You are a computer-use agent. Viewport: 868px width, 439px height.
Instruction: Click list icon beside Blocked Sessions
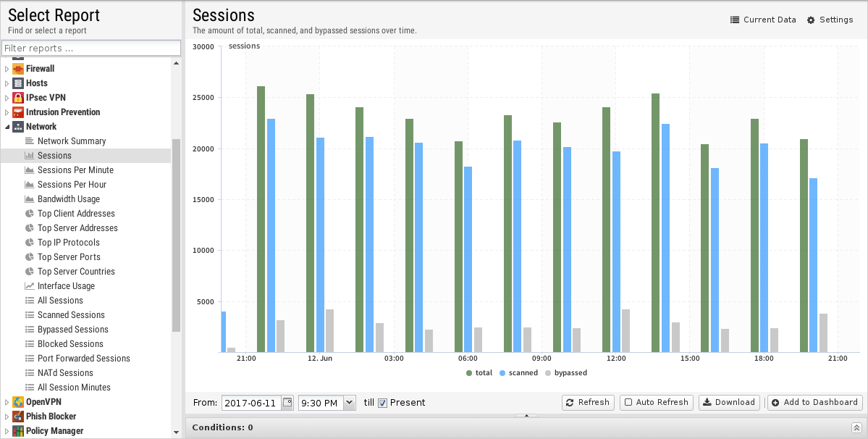30,344
